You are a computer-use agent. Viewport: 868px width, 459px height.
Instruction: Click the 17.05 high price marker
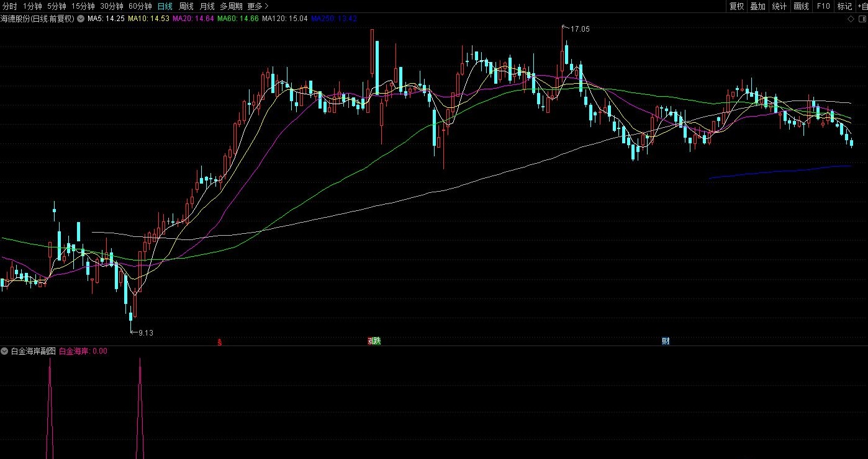pyautogui.click(x=580, y=29)
